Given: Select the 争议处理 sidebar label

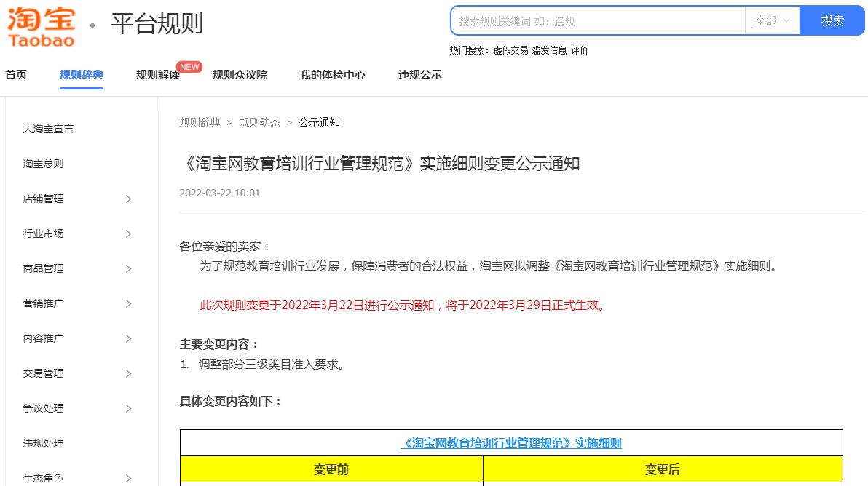Looking at the screenshot, I should 43,408.
